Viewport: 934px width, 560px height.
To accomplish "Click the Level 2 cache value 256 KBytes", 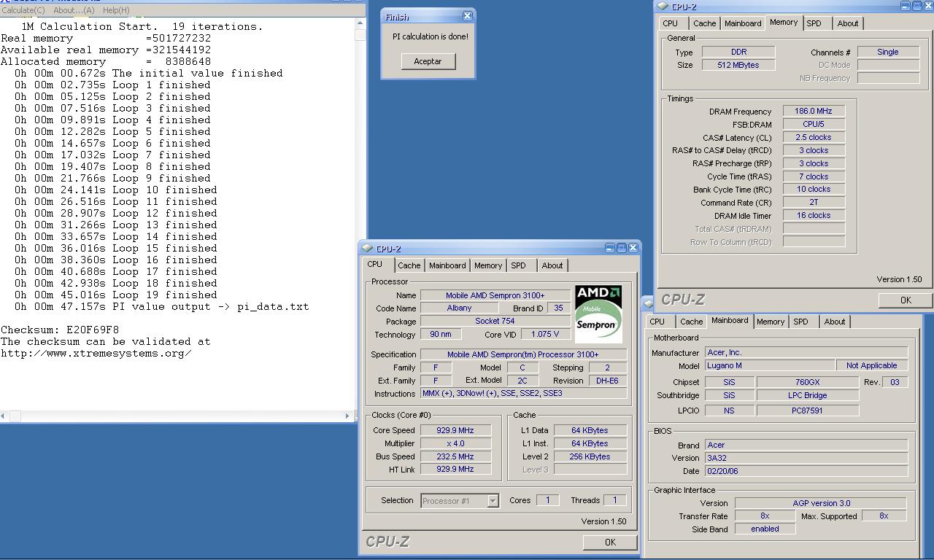I will pos(590,456).
